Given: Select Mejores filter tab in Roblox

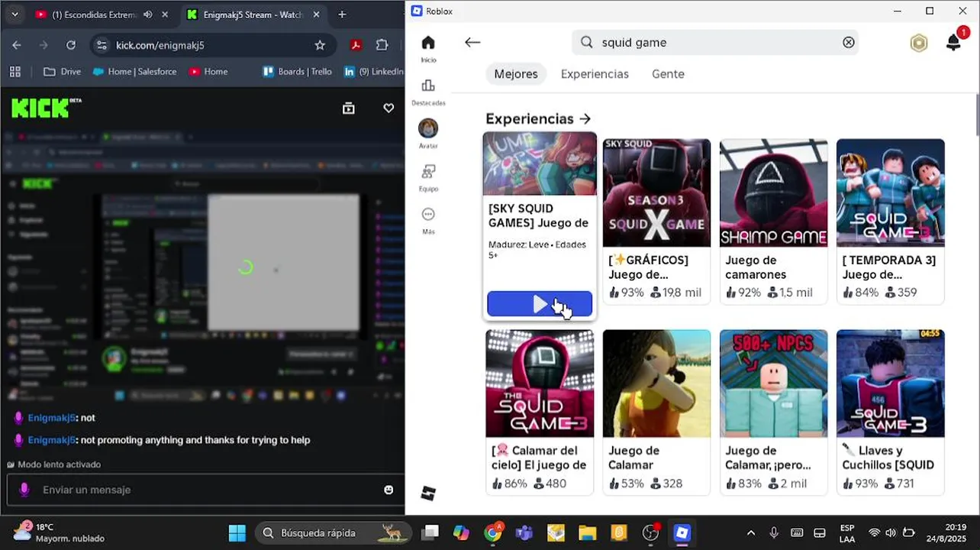Looking at the screenshot, I should (516, 74).
